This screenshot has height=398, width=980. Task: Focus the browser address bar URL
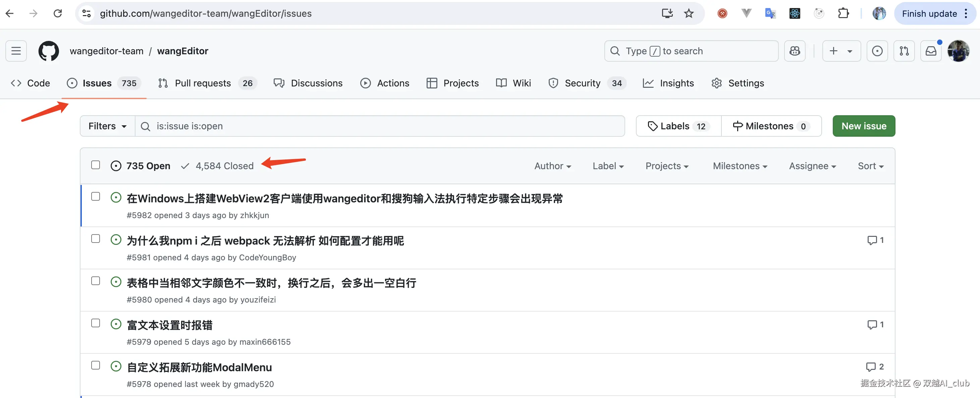[x=206, y=14]
